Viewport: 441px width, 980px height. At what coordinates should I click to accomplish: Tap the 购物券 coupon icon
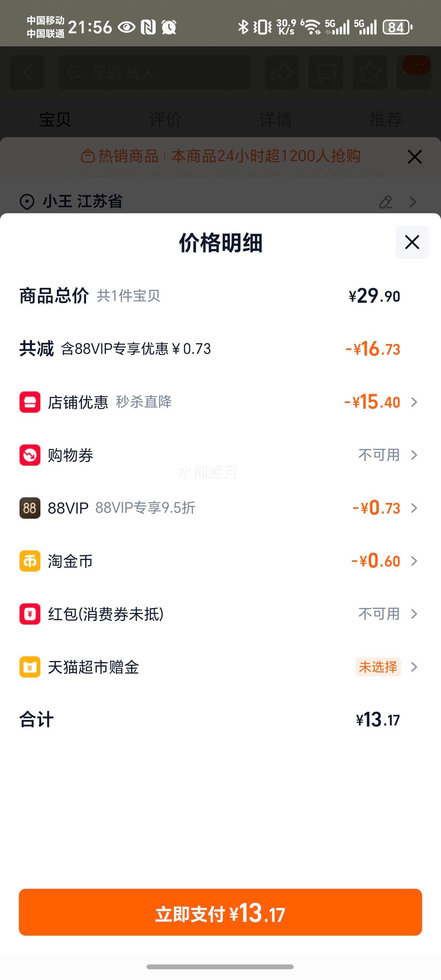point(30,455)
